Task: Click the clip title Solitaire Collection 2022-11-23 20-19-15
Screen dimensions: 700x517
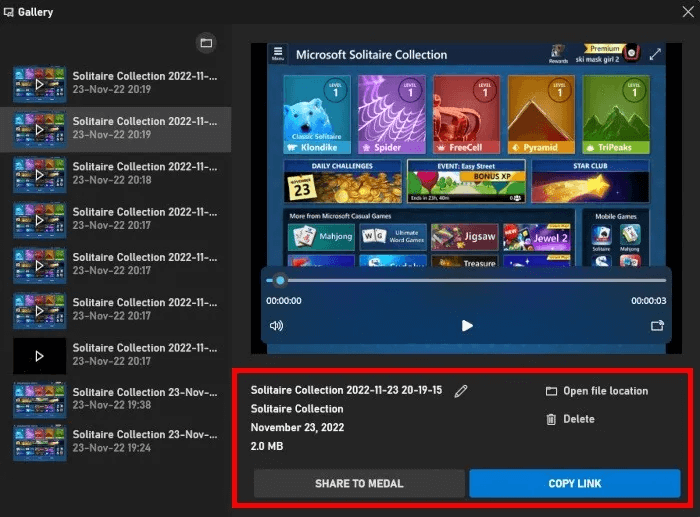Action: (x=346, y=390)
